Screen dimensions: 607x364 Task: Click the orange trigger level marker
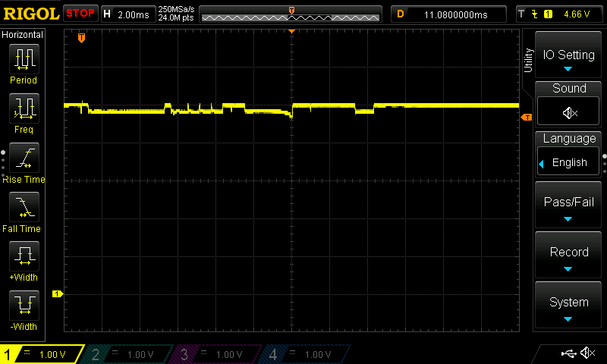point(524,117)
